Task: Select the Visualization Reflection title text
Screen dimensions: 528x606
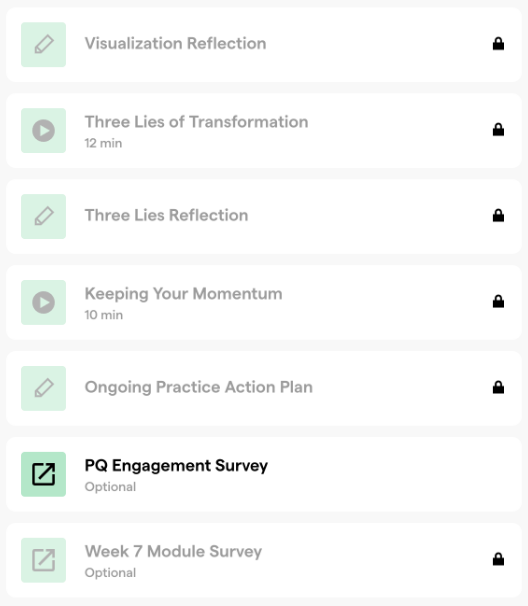Action: click(175, 43)
